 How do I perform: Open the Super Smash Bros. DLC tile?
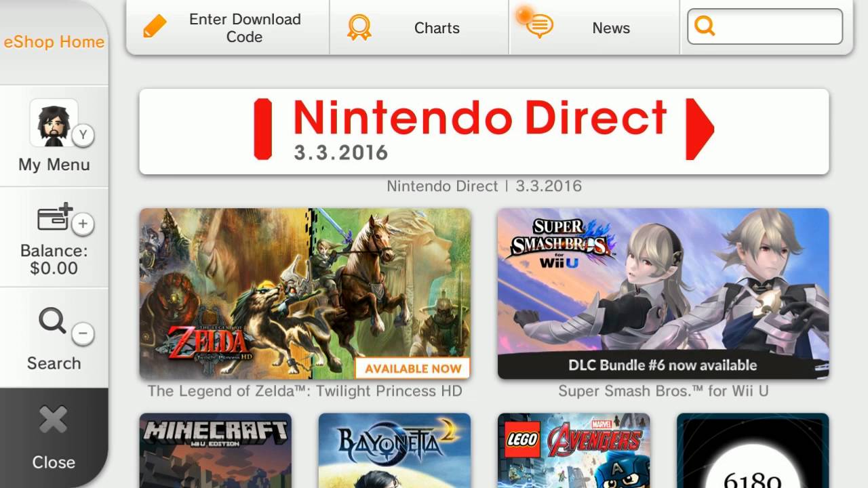663,293
